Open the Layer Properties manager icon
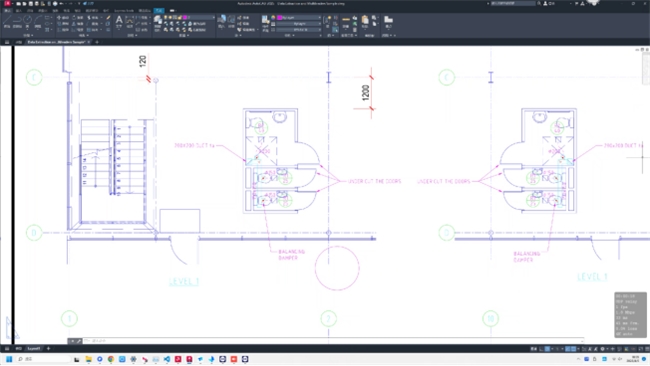Viewport: 650px width, 366px height. point(158,22)
